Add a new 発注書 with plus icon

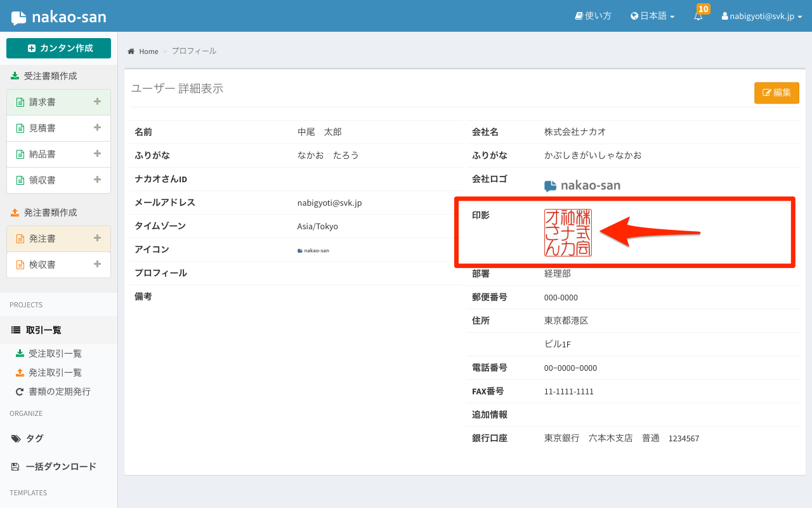click(x=97, y=237)
